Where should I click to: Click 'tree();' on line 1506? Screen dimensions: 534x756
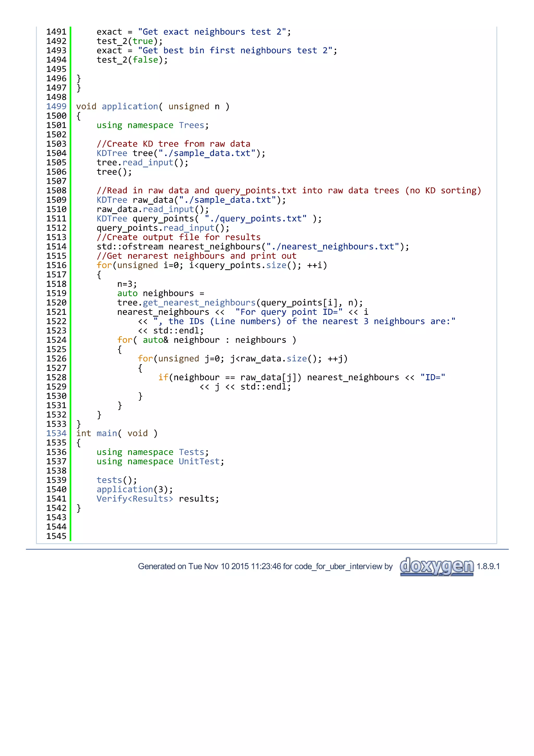point(114,172)
